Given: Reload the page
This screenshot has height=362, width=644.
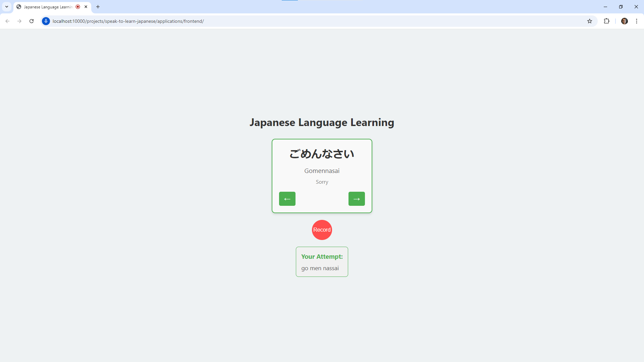Looking at the screenshot, I should [x=32, y=21].
